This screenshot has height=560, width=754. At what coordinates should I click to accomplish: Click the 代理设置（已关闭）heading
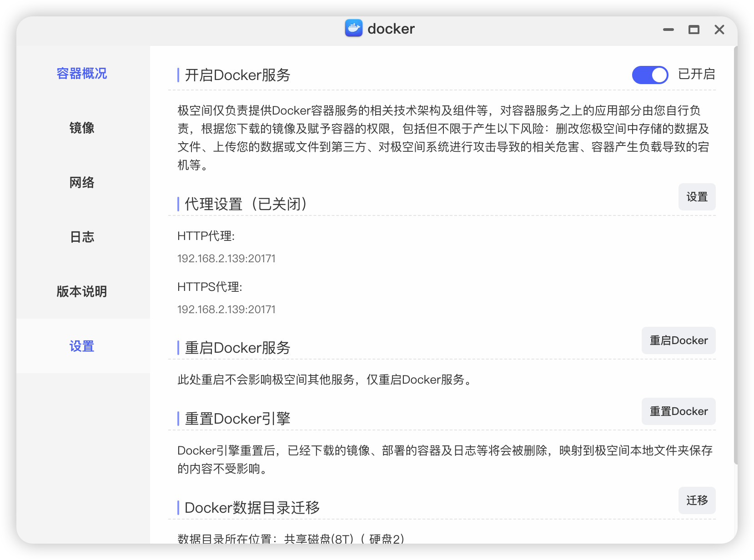pos(246,204)
